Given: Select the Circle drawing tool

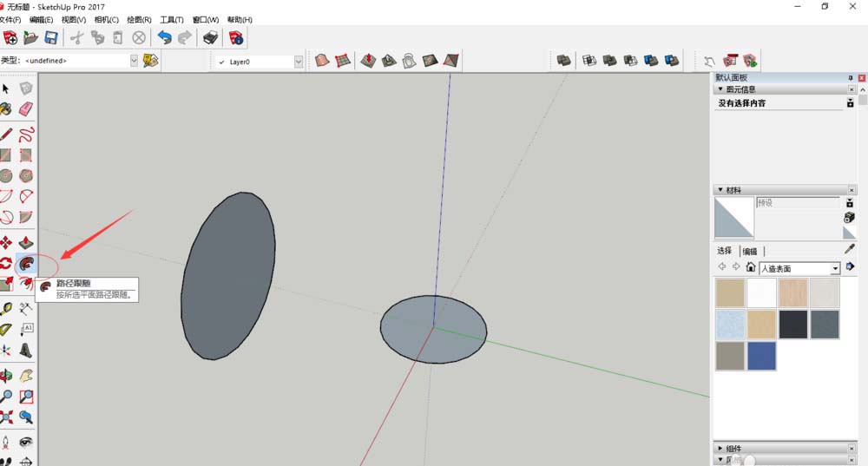Looking at the screenshot, I should coord(6,176).
